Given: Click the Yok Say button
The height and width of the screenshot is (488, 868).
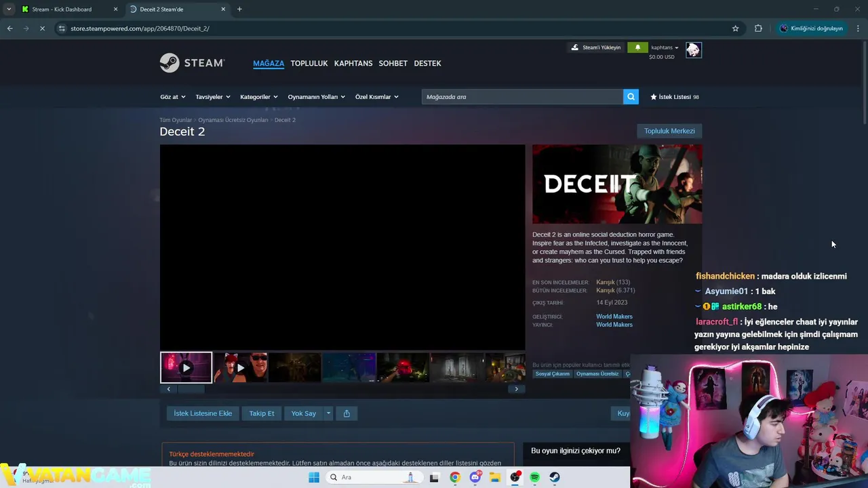Looking at the screenshot, I should click(x=304, y=413).
